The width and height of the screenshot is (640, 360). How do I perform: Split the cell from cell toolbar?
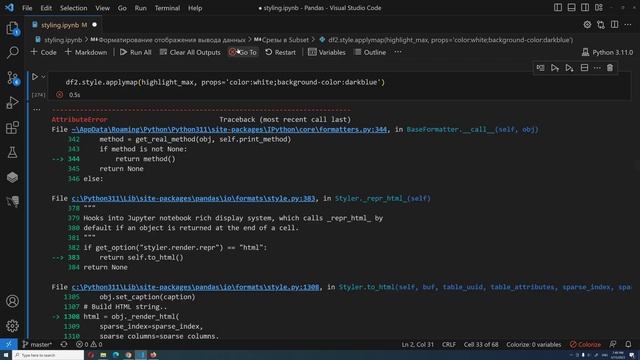(x=584, y=68)
